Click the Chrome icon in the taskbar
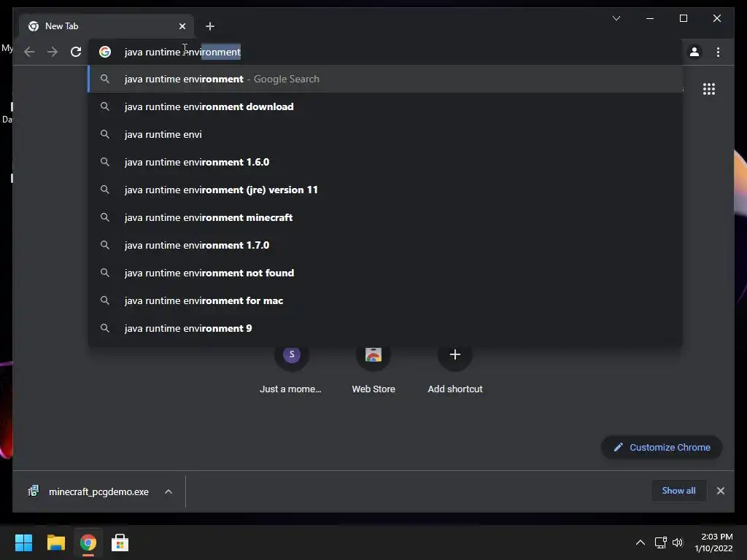This screenshot has height=560, width=747. pos(88,542)
